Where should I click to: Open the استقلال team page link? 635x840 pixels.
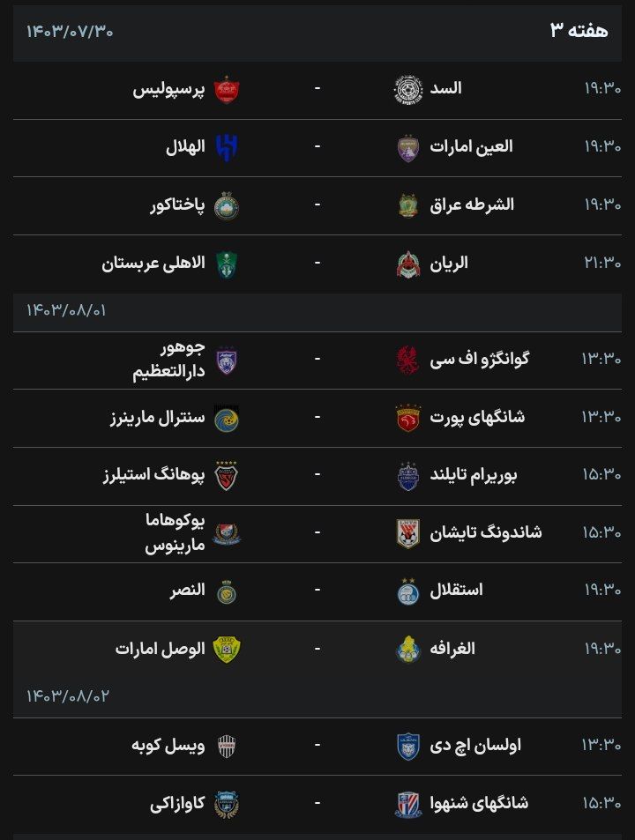(455, 591)
